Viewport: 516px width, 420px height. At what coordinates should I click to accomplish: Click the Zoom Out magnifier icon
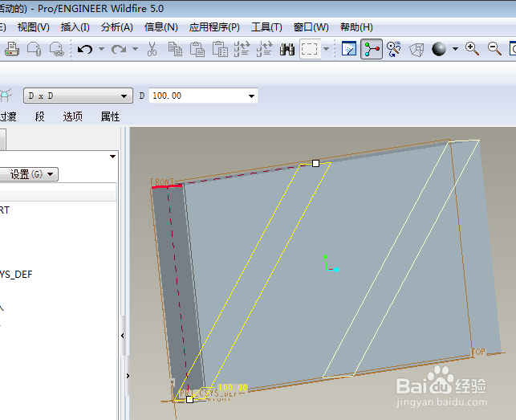pos(494,49)
